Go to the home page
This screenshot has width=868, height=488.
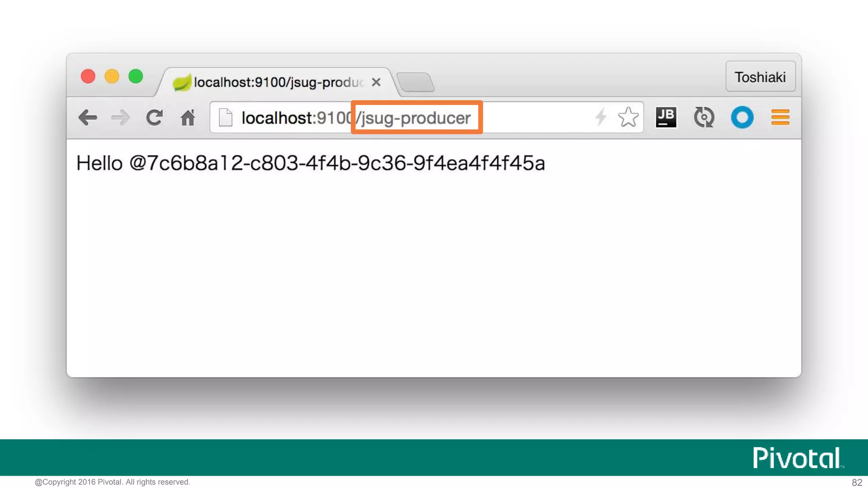point(188,118)
